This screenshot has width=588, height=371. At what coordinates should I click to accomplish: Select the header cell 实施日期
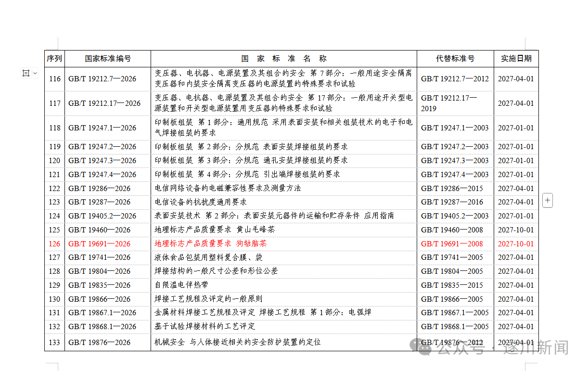tap(516, 59)
